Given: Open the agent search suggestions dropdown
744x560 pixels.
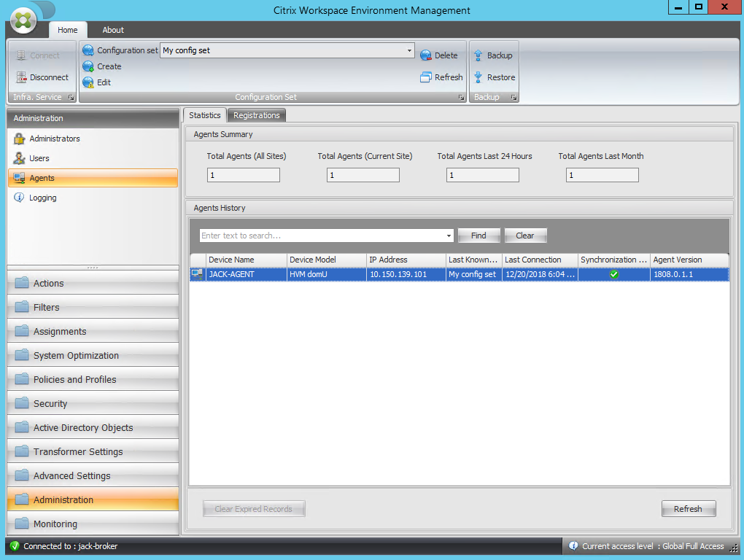Looking at the screenshot, I should tap(449, 236).
